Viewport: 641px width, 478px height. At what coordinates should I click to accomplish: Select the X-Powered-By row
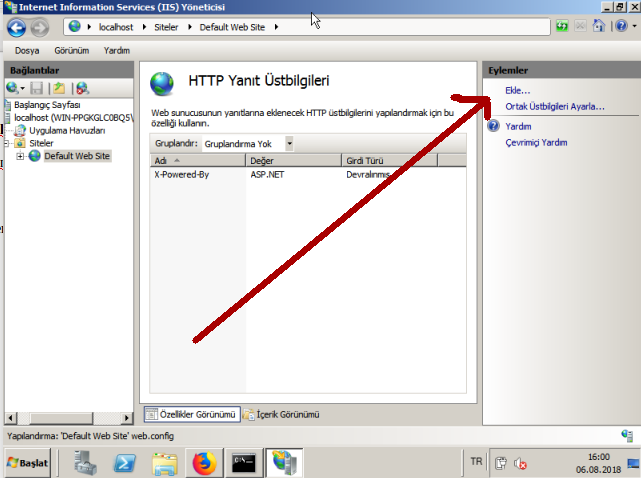click(308, 175)
